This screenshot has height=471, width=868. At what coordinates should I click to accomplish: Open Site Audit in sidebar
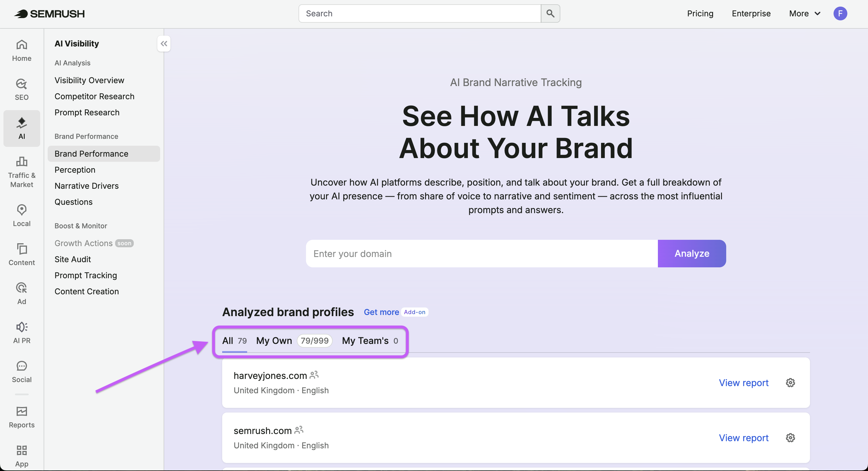(73, 259)
